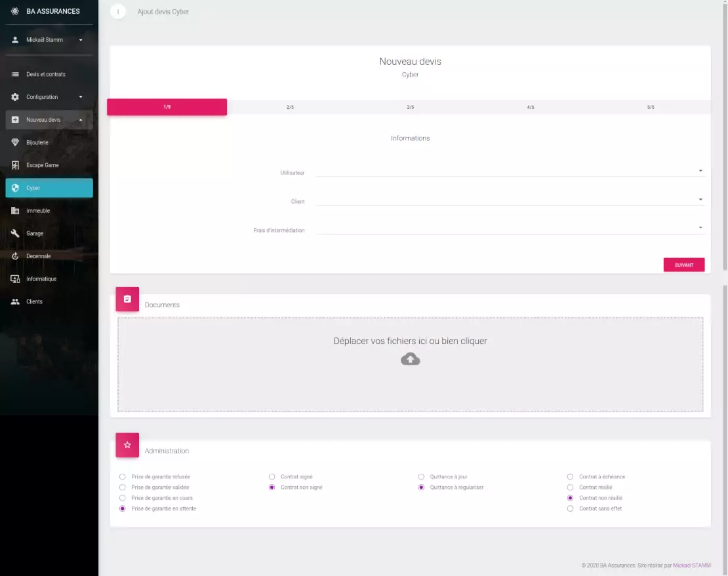The height and width of the screenshot is (576, 728).
Task: Open the Escape Game sidebar icon
Action: [x=15, y=165]
